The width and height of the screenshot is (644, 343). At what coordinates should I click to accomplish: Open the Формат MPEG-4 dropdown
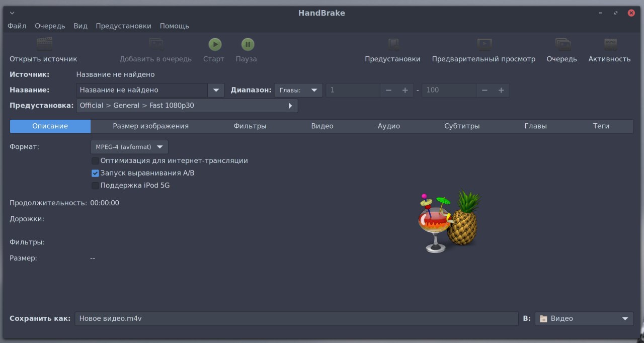click(x=129, y=147)
